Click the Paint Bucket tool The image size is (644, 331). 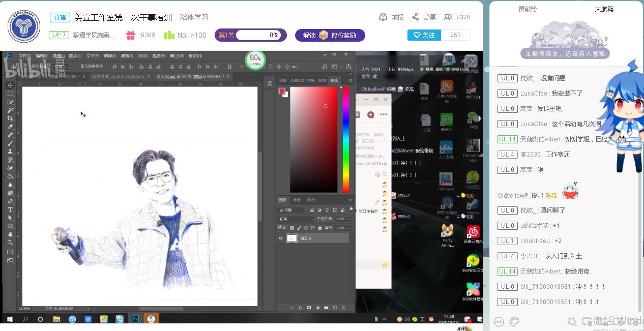10,176
